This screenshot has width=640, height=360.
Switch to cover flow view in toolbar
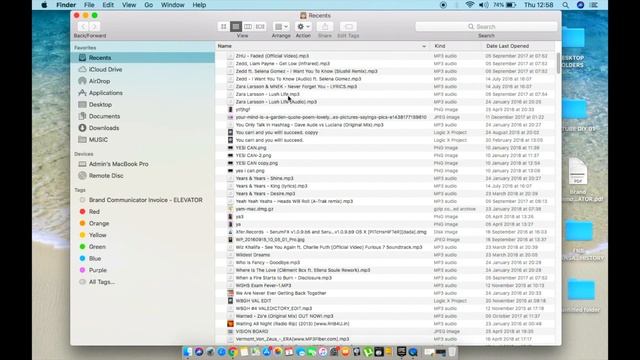(x=260, y=27)
